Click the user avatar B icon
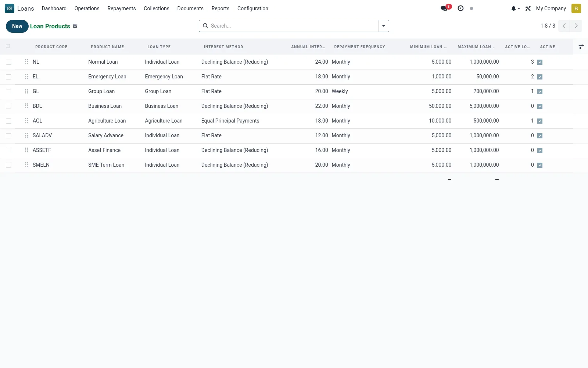588x368 pixels. pos(576,8)
